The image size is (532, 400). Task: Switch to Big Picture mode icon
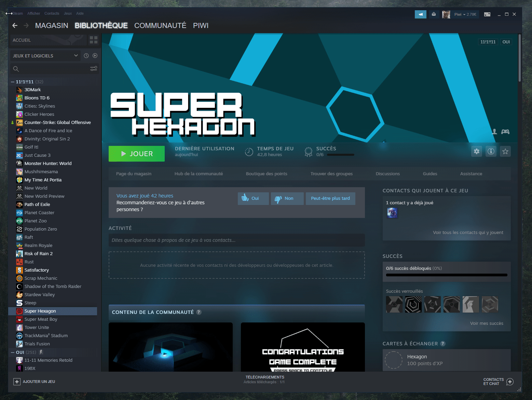click(487, 14)
